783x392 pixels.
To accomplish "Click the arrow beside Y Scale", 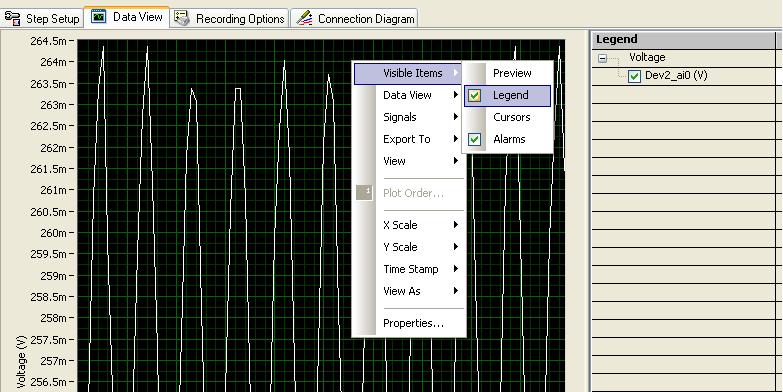I will click(455, 247).
